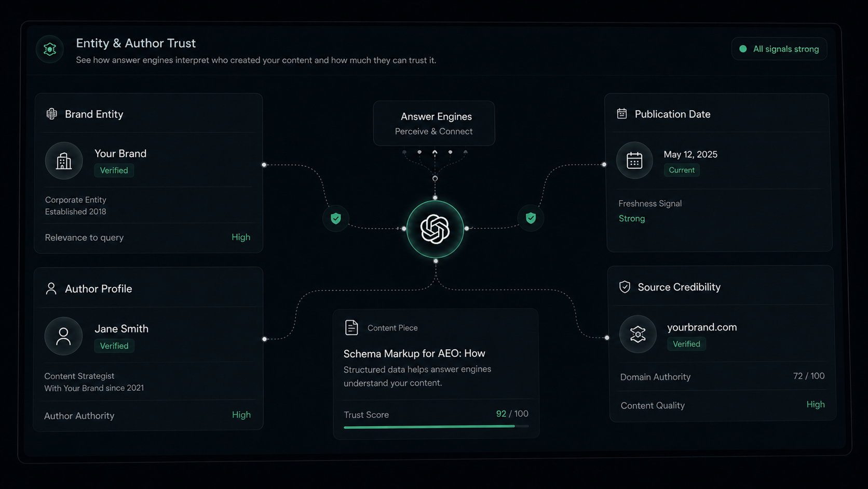
Task: Select the May 12, 2025 calendar icon
Action: [x=634, y=160]
